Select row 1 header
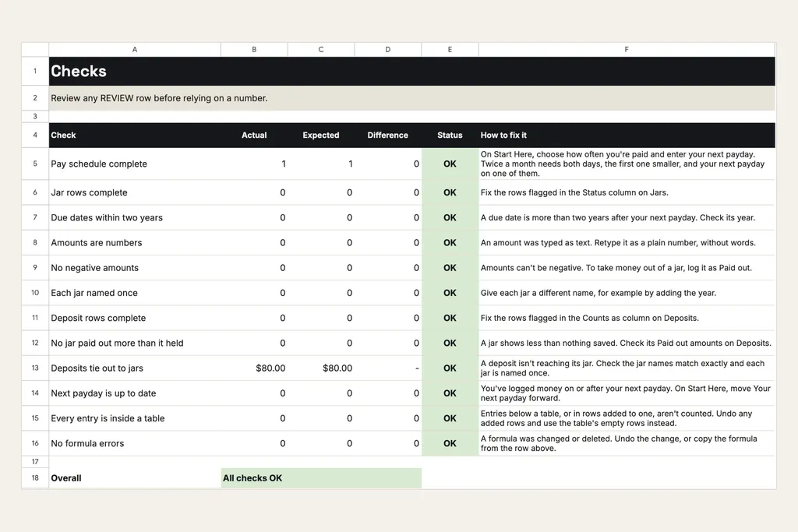Screen dimensions: 798x532 click(35, 71)
